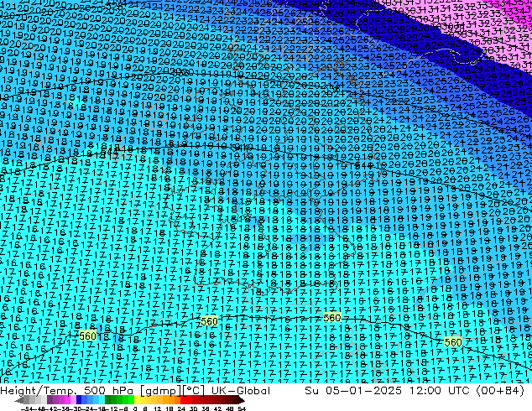Click the [gdmp] unit label

coord(161,391)
